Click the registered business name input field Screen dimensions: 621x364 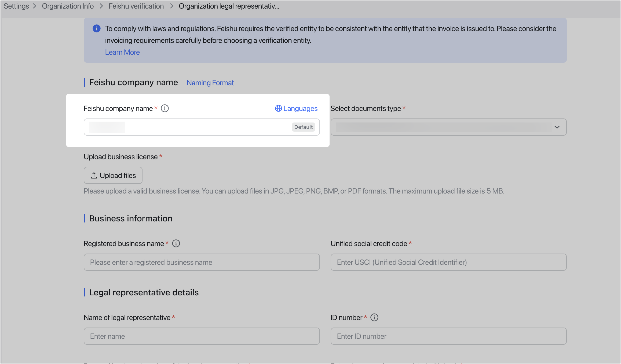click(x=202, y=262)
